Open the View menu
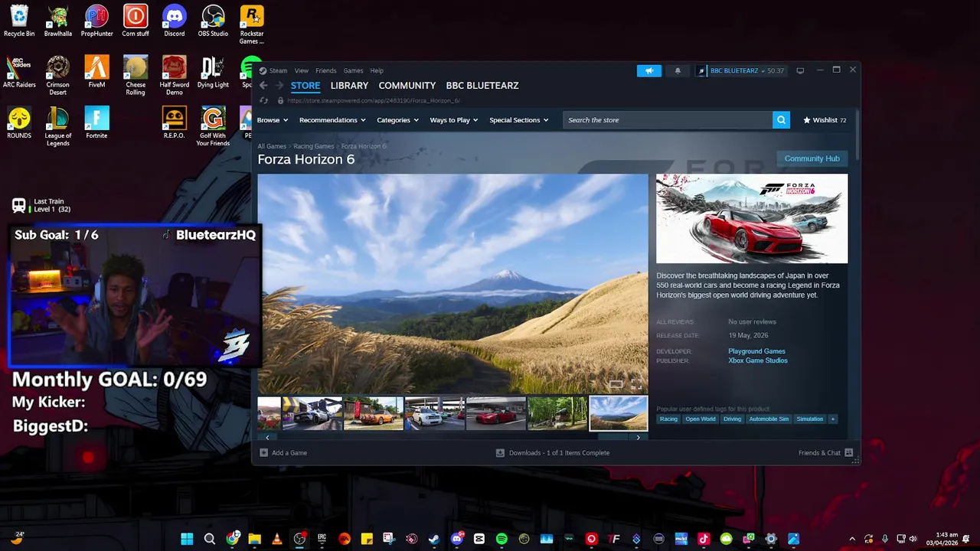The width and height of the screenshot is (980, 551). tap(302, 70)
